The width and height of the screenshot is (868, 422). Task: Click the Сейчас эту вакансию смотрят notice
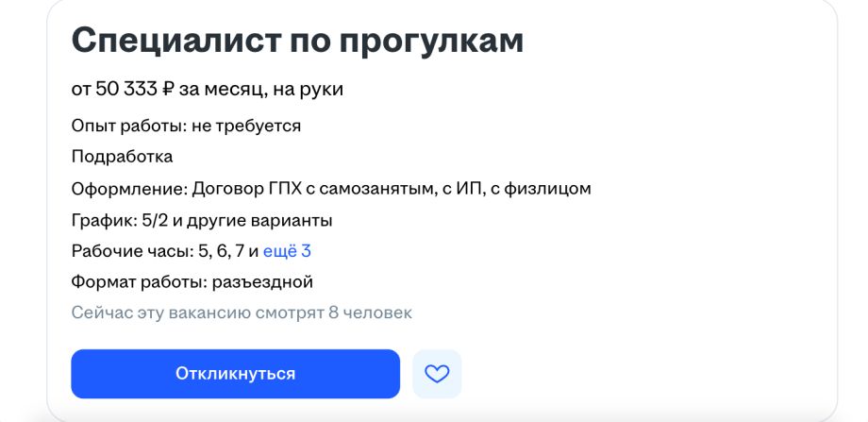pyautogui.click(x=242, y=312)
